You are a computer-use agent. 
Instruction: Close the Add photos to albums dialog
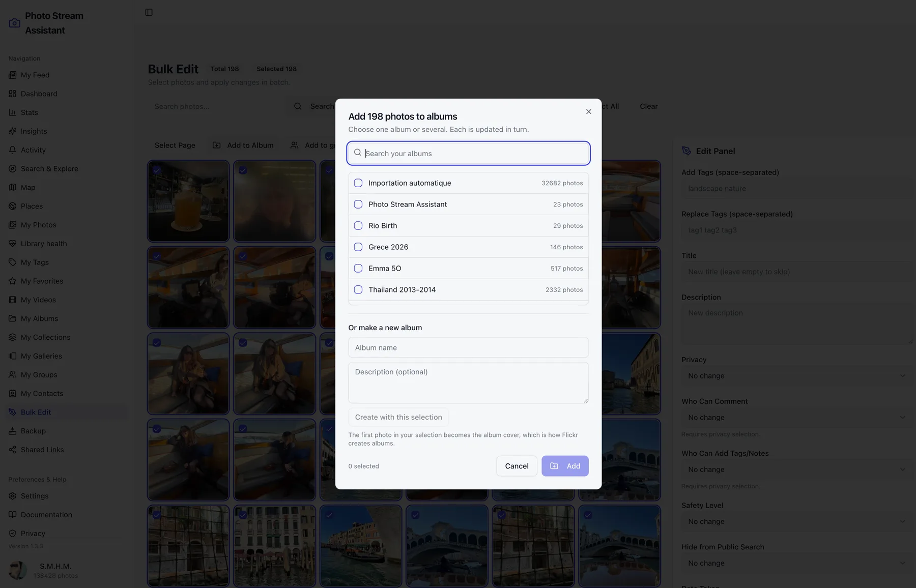click(x=589, y=111)
